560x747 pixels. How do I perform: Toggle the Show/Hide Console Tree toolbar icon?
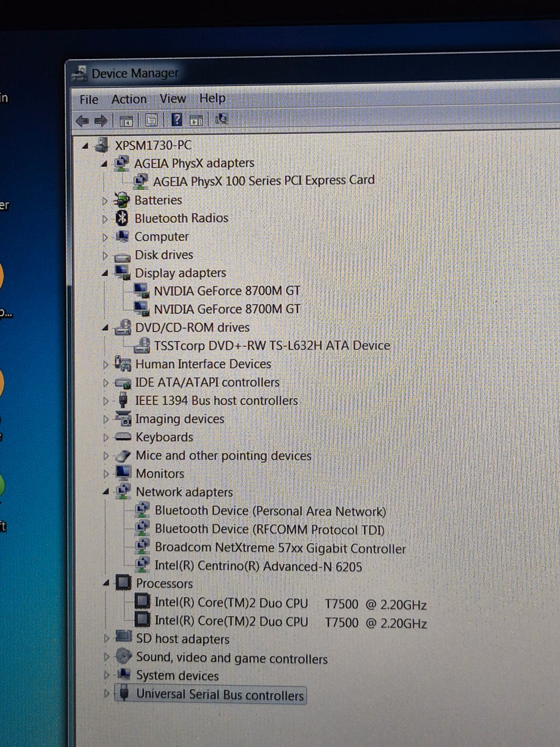tap(126, 121)
